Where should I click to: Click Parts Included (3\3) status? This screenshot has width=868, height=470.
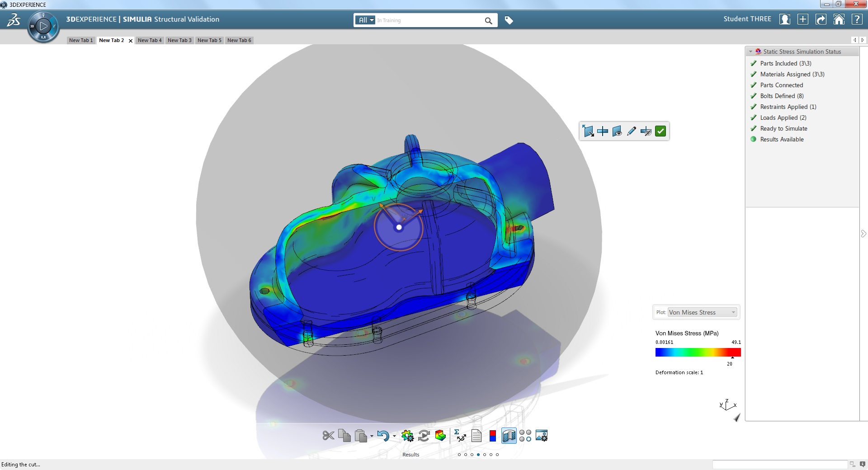coord(786,63)
